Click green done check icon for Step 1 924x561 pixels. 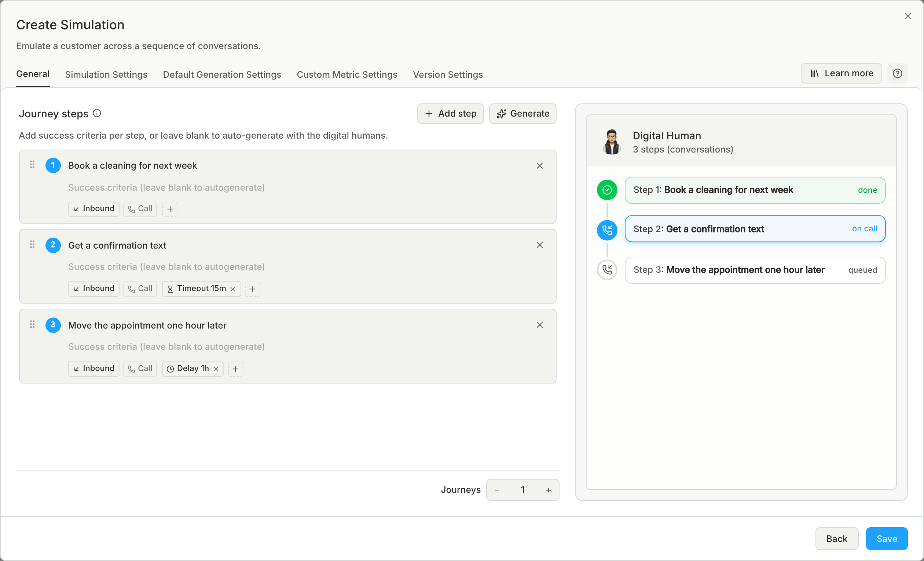click(607, 190)
